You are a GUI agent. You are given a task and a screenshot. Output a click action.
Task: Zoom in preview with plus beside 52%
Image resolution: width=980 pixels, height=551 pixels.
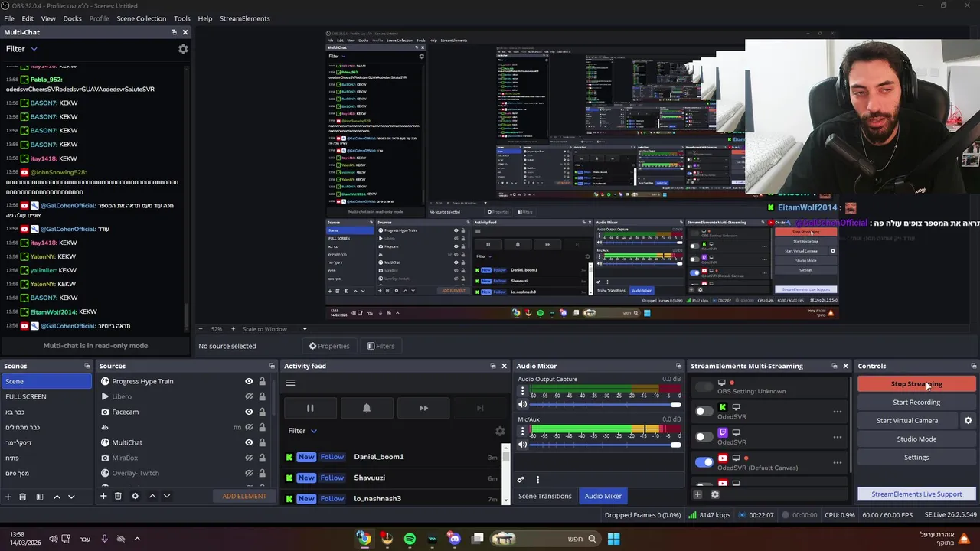233,329
